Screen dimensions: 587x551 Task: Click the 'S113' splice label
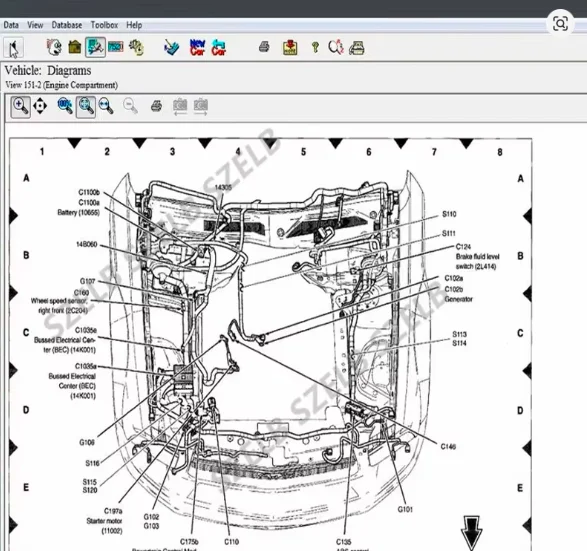[459, 334]
